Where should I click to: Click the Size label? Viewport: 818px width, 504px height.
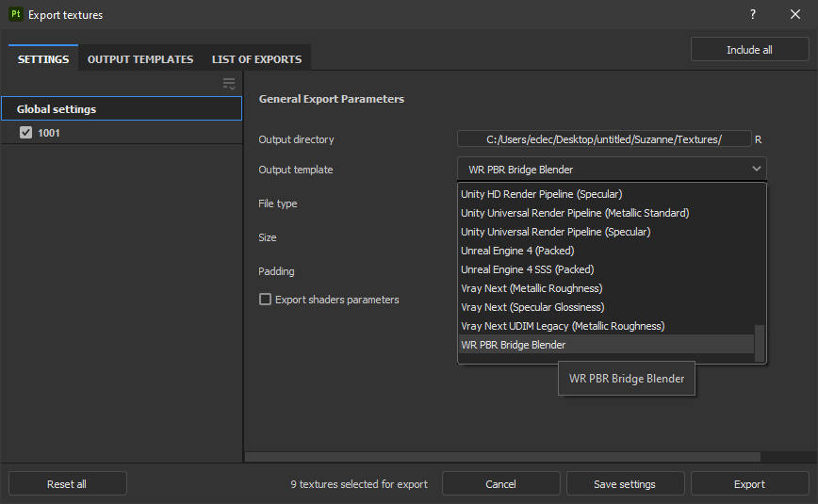point(267,237)
